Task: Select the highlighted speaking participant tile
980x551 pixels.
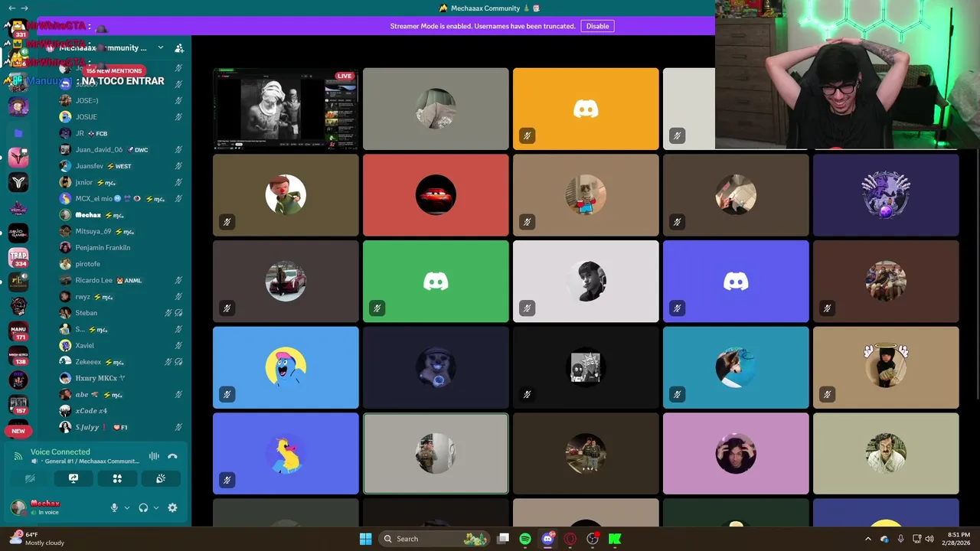Action: coord(436,454)
